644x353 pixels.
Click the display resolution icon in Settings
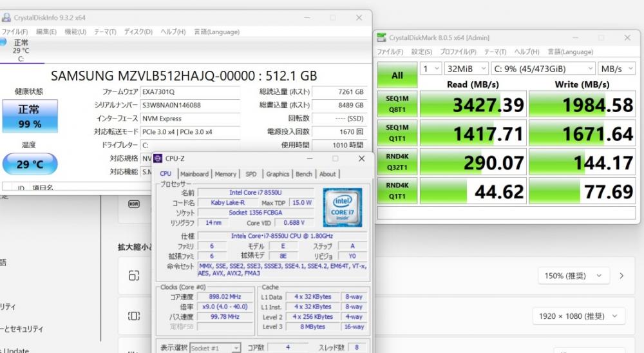point(134,316)
